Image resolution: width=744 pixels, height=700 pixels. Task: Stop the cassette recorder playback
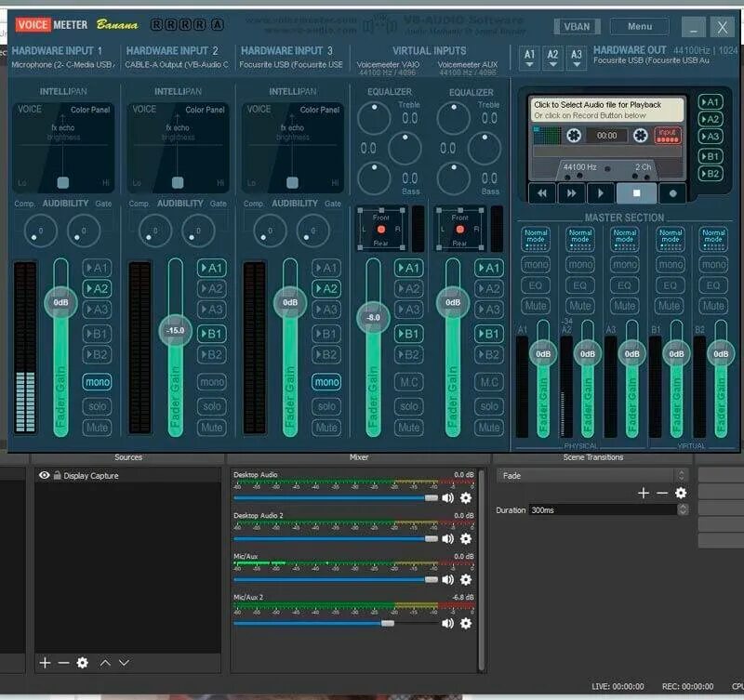pyautogui.click(x=636, y=193)
